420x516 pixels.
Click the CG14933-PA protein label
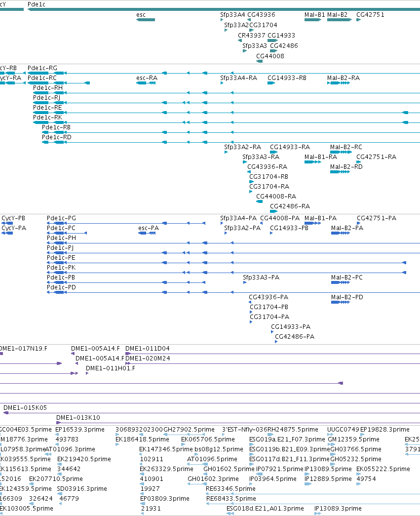pyautogui.click(x=290, y=327)
